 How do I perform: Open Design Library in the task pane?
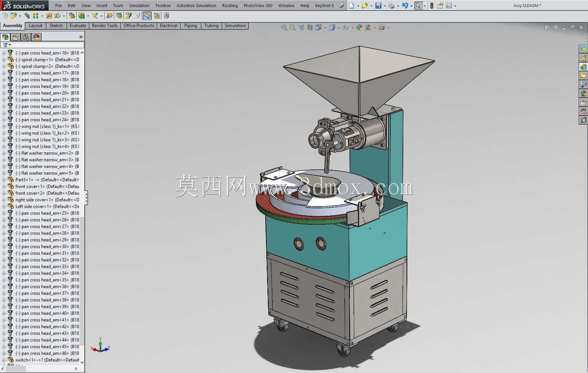tap(584, 67)
